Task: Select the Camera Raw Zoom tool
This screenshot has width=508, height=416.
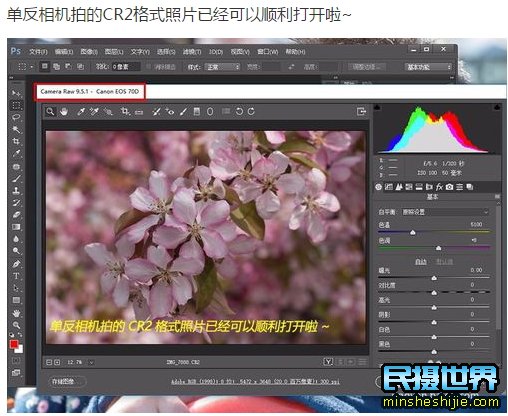Action: (x=50, y=111)
